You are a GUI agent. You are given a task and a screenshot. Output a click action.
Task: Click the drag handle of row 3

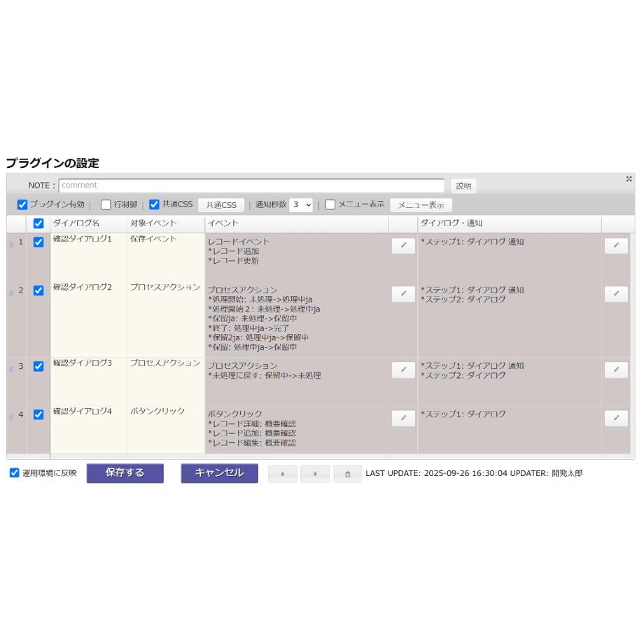tap(11, 369)
